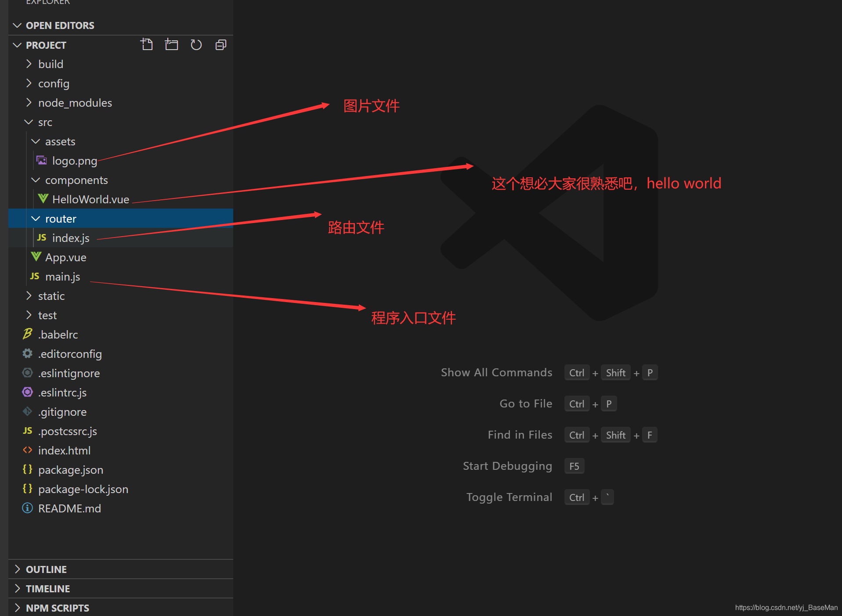The width and height of the screenshot is (842, 616).
Task: Expand the NPM SCRIPTS panel
Action: click(x=18, y=608)
